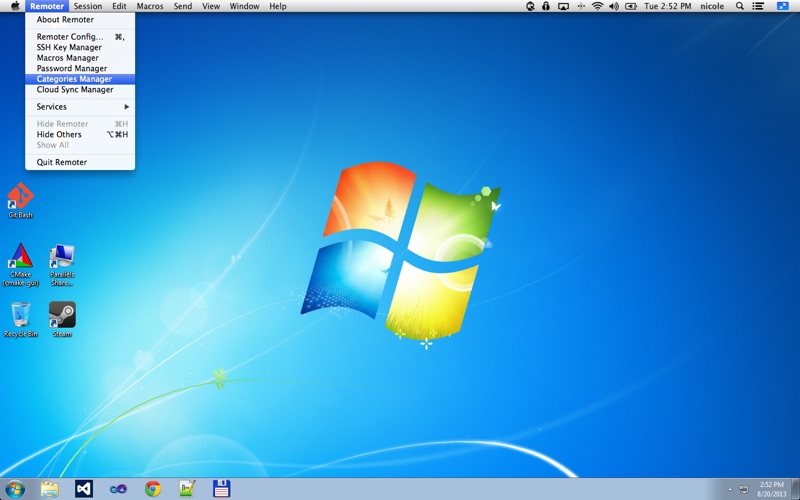Open the Wi-Fi status menu
Viewport: 800px width, 500px height.
[x=597, y=6]
